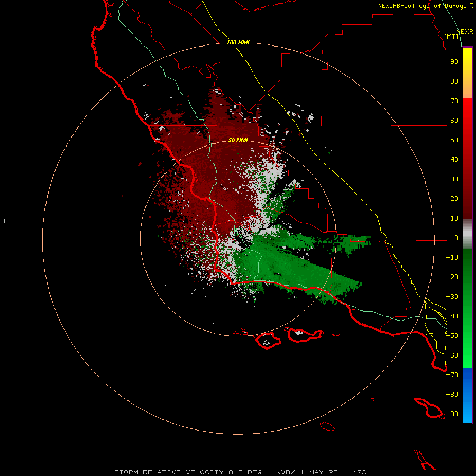The image size is (476, 476).
Task: Click the KT units label above the scale
Action: [452, 36]
